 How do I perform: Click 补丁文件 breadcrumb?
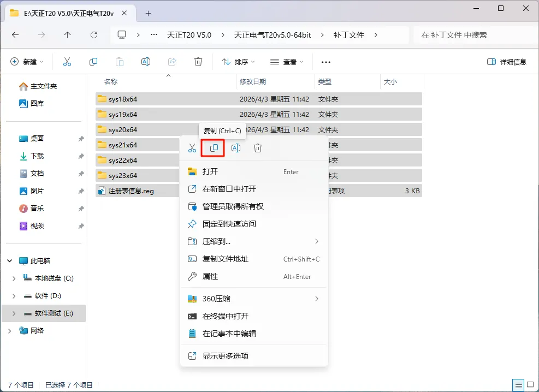click(x=348, y=35)
